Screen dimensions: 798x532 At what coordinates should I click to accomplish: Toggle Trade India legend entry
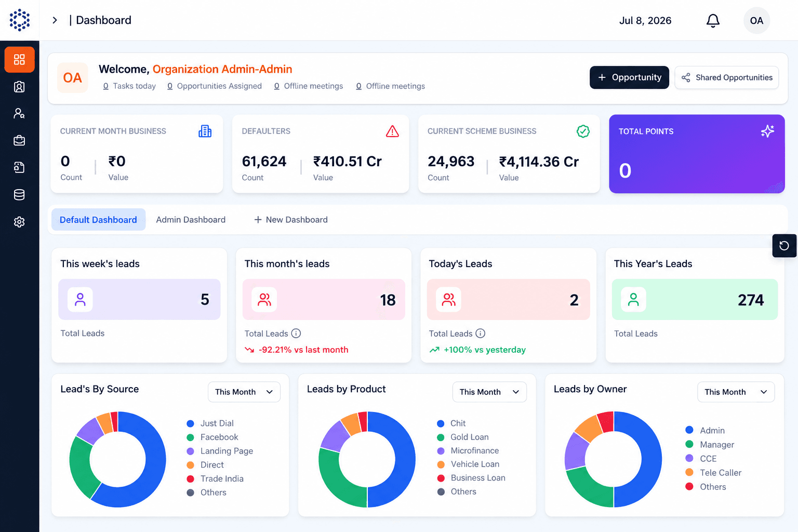[215, 478]
